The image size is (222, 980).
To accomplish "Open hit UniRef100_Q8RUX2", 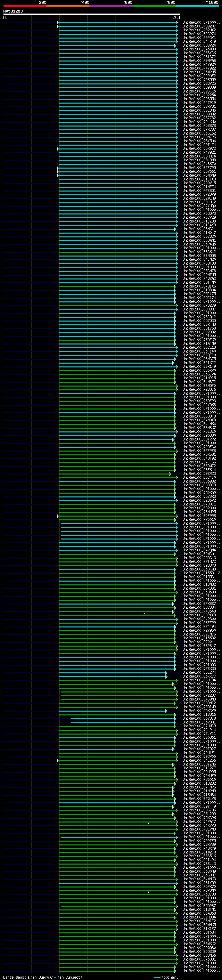I will click(x=199, y=31).
